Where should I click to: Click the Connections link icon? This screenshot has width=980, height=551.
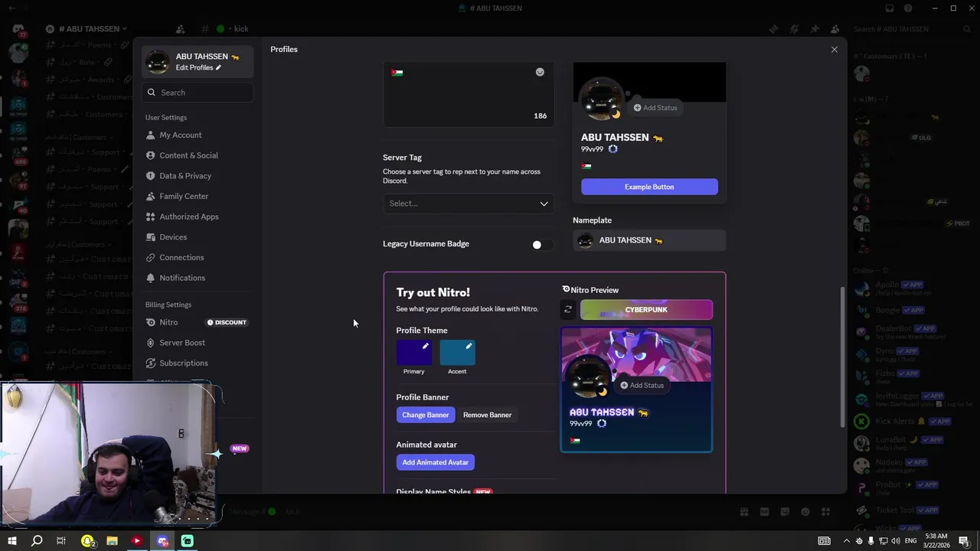coord(151,257)
